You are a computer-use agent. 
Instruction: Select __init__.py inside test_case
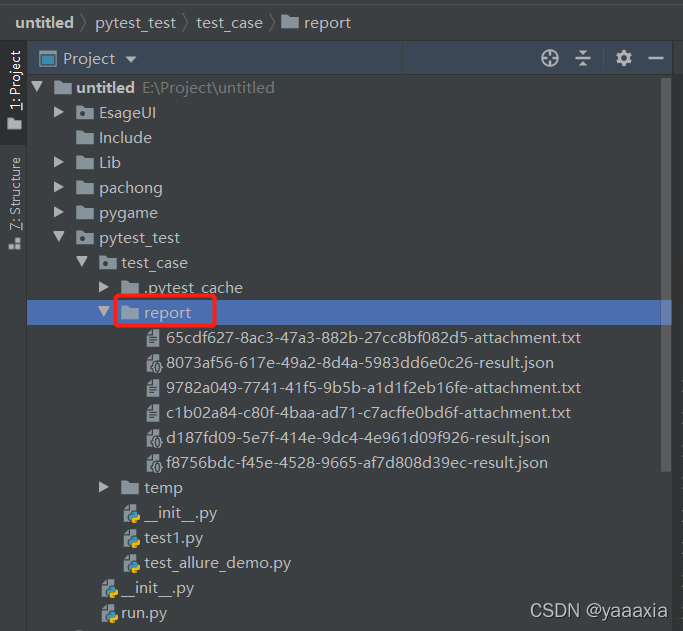[x=180, y=513]
